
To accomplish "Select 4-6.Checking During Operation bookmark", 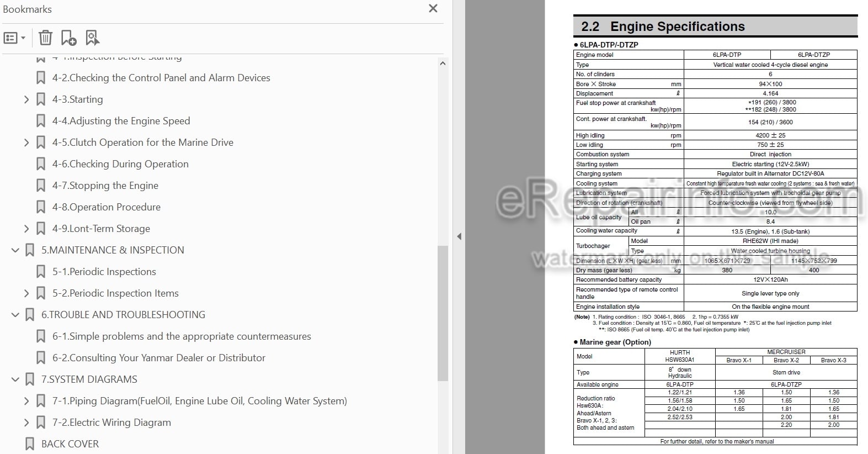I will [x=120, y=164].
